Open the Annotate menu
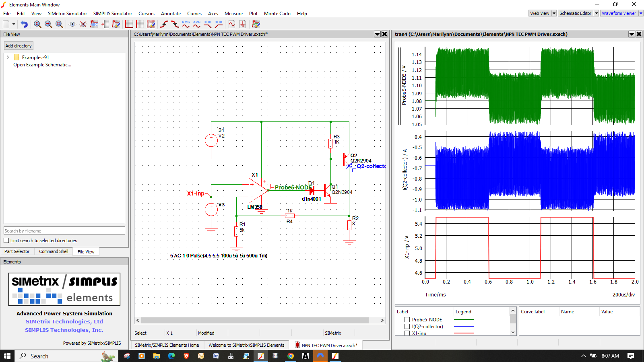This screenshot has height=362, width=644. pos(171,13)
